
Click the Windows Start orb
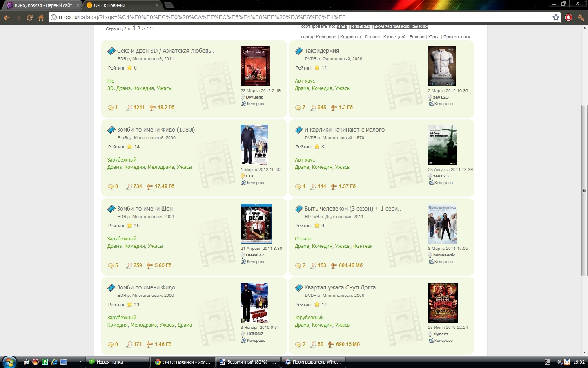click(x=9, y=362)
